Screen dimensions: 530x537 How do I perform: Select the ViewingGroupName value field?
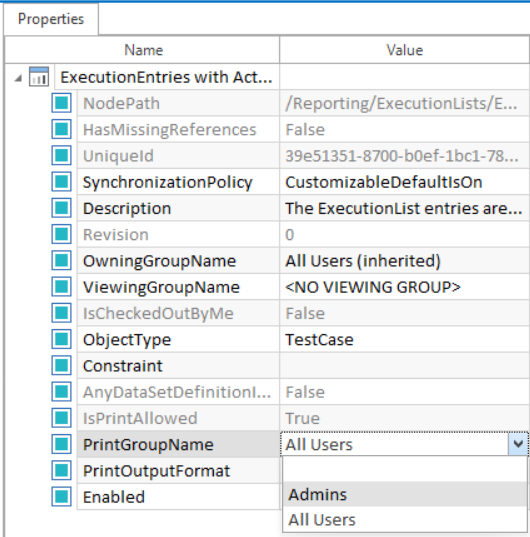[405, 287]
